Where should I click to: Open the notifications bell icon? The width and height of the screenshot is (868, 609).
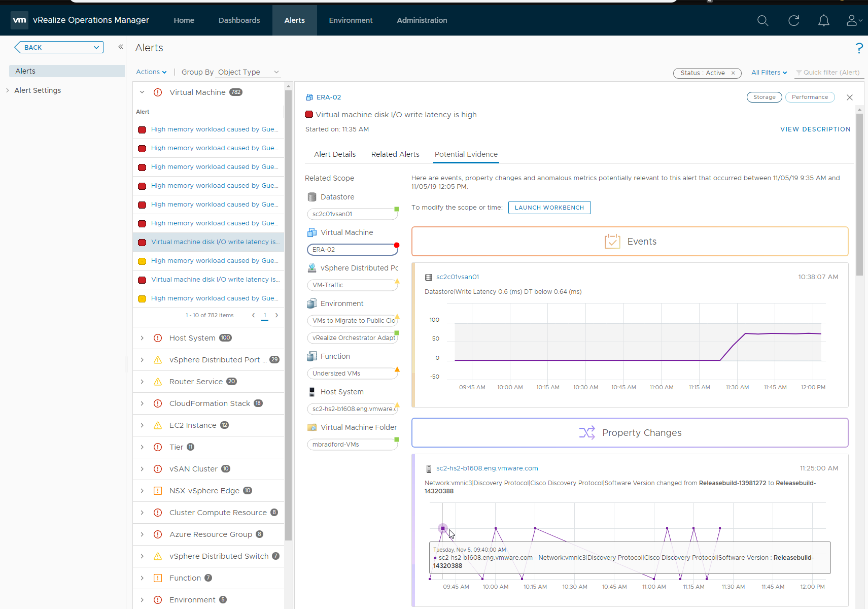(824, 20)
